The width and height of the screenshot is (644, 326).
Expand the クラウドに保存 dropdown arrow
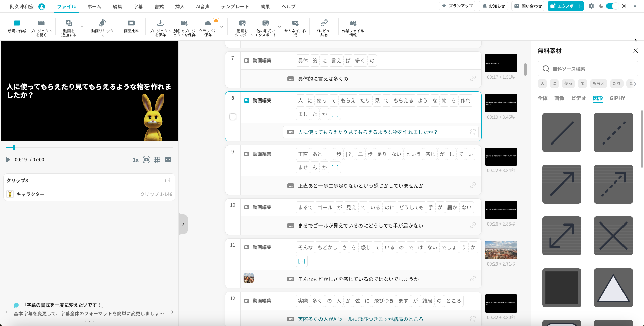pos(222,27)
